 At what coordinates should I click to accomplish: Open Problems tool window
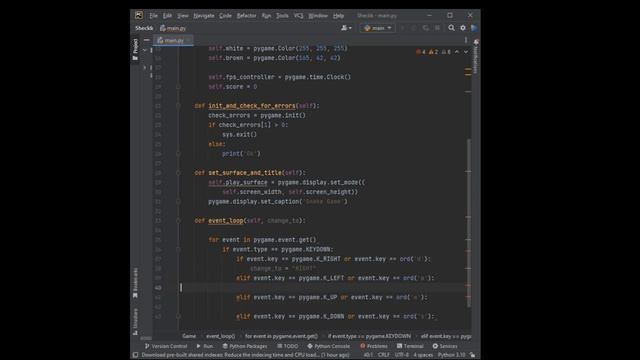374,346
